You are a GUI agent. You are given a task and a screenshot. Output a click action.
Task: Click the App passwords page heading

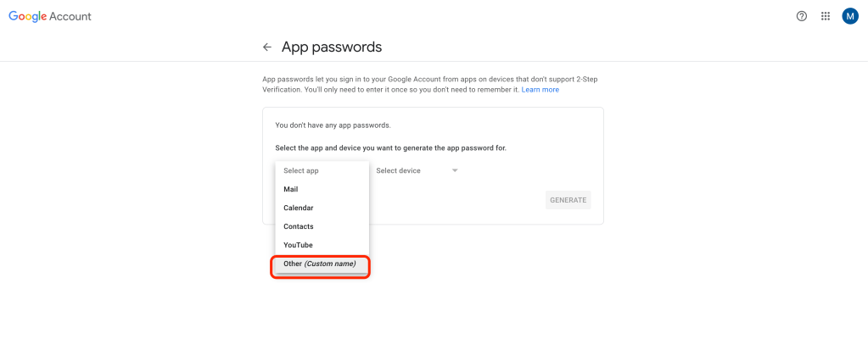(x=332, y=47)
